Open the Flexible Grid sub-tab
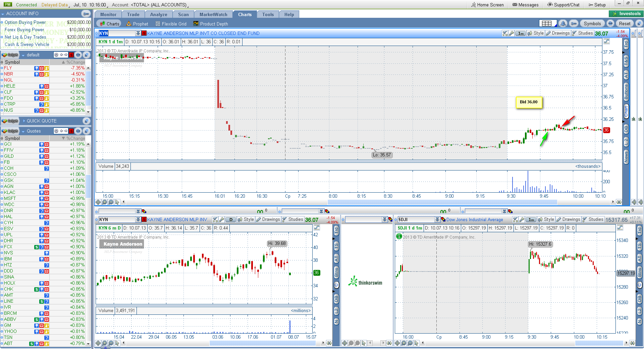The width and height of the screenshot is (644, 349). coord(171,24)
